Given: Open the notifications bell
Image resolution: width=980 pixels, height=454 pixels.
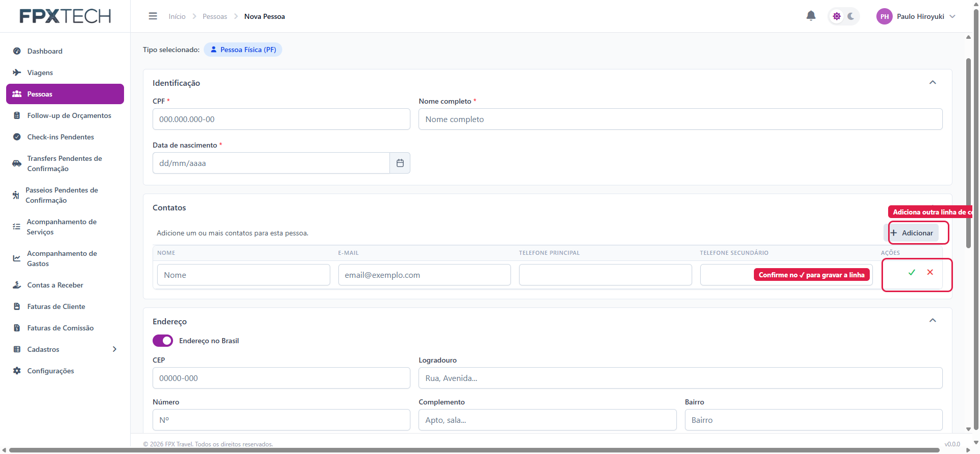Looking at the screenshot, I should pos(811,16).
